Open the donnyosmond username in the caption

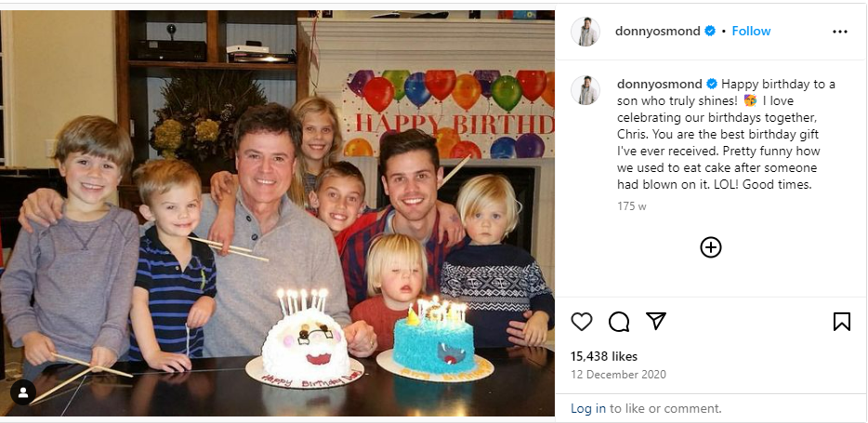coord(660,85)
